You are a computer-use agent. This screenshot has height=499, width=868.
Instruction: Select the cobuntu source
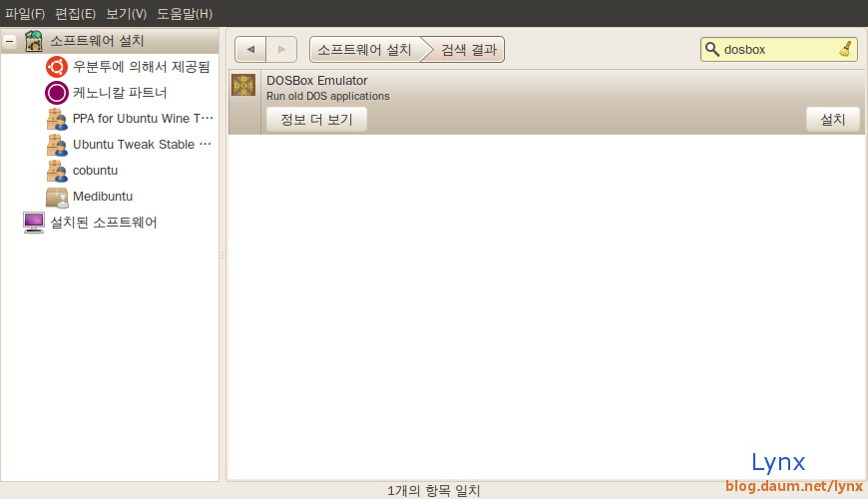[95, 171]
